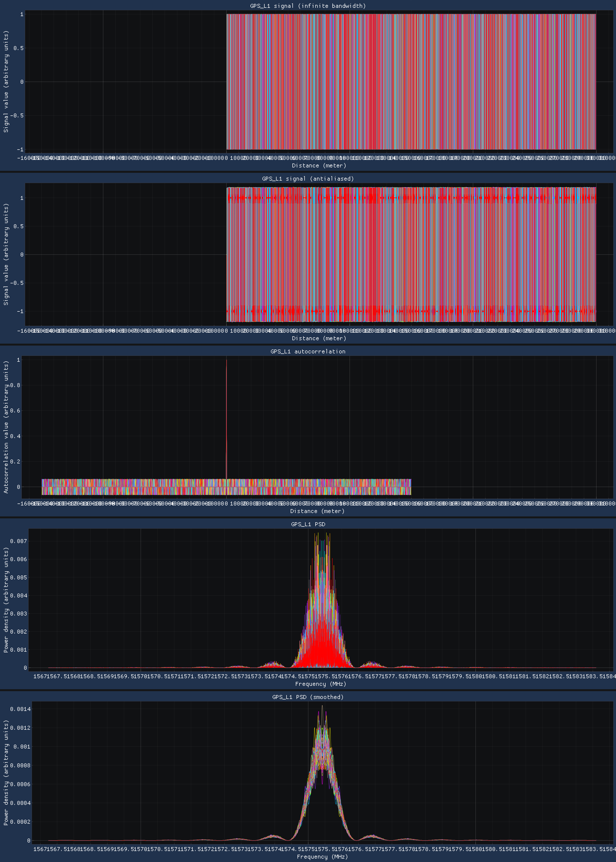Screen dimensions: 616x862
Task: Click 'Distance (meter)' label under autocorrelation plot
Action: [317, 511]
